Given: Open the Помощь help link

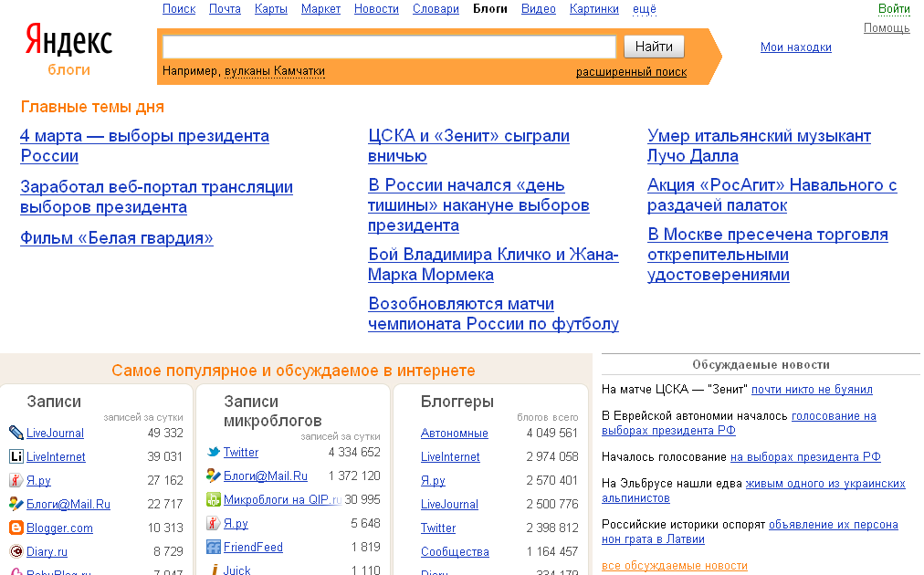Looking at the screenshot, I should (x=887, y=27).
